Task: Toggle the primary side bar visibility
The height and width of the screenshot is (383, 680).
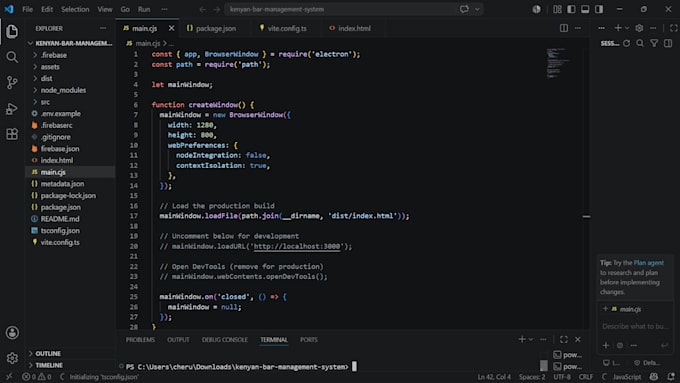Action: (x=571, y=9)
